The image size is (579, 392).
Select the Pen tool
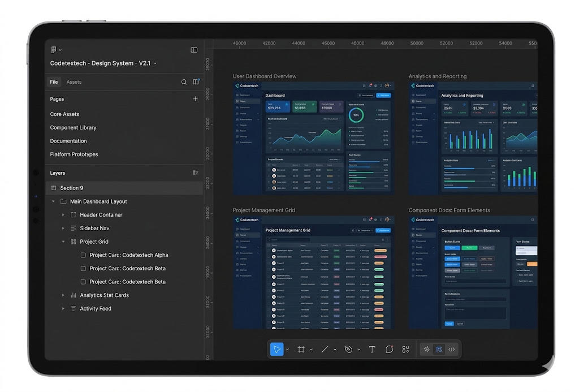(348, 349)
